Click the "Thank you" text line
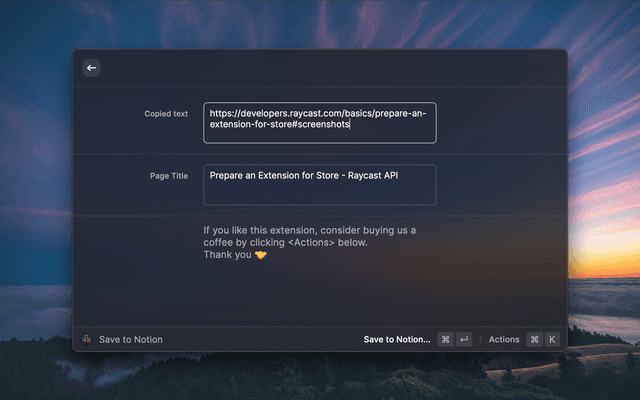 [x=227, y=255]
